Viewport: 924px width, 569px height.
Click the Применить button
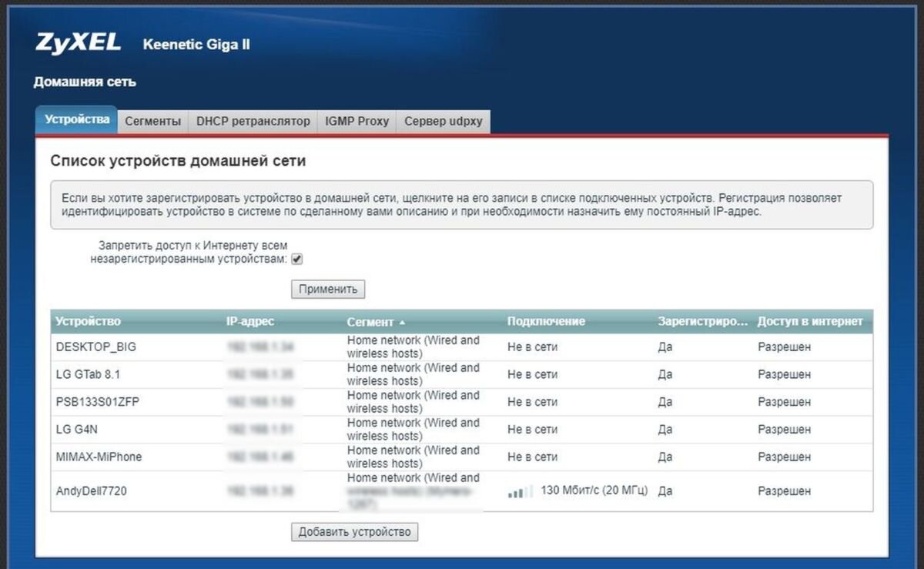click(328, 290)
